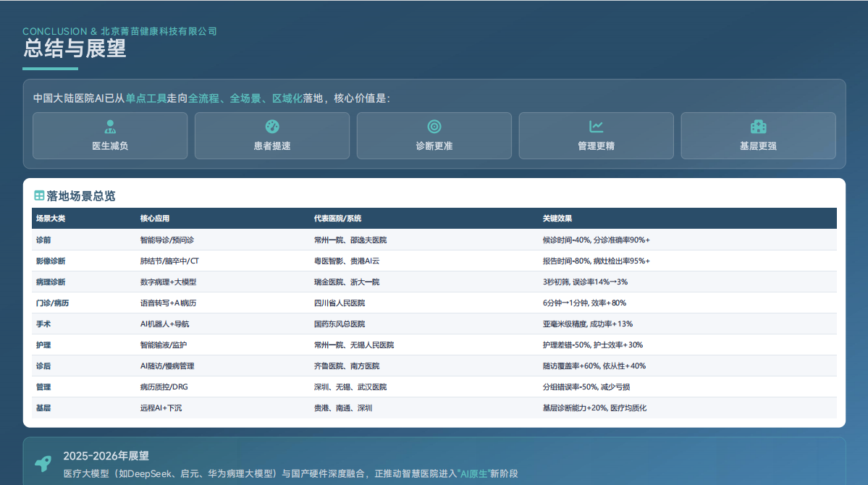Click the highlighted "AI原生" text
Viewport: 868px width, 485px height.
pyautogui.click(x=474, y=474)
